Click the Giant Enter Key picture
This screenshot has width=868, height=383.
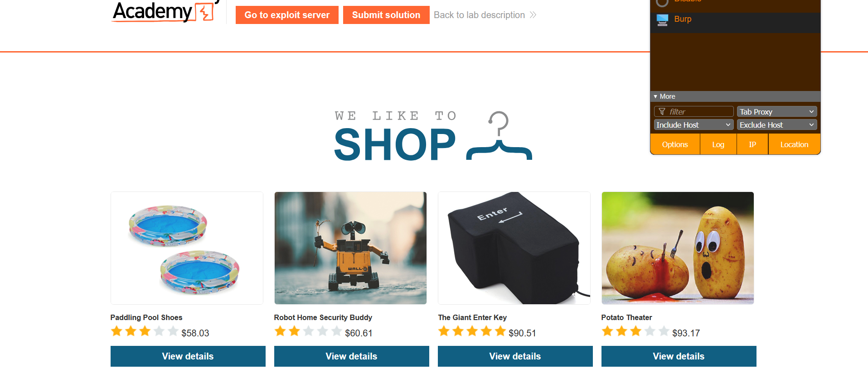point(514,248)
